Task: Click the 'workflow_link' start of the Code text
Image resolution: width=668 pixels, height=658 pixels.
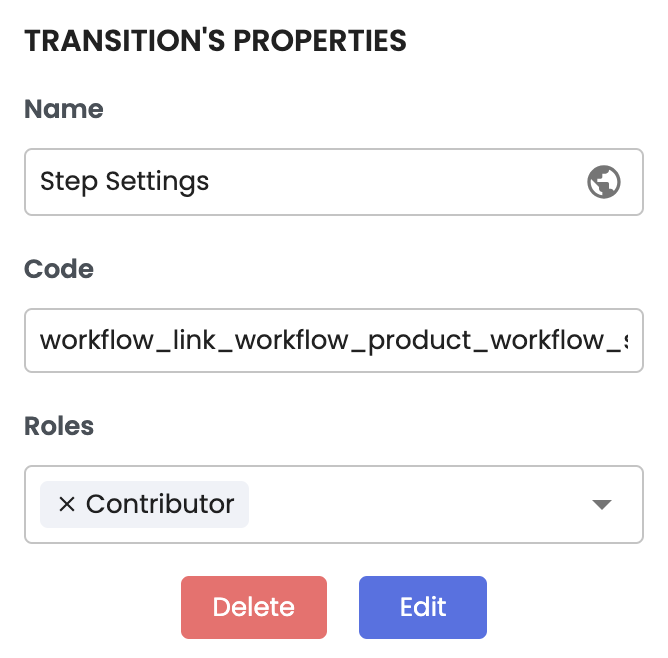Action: click(x=98, y=340)
